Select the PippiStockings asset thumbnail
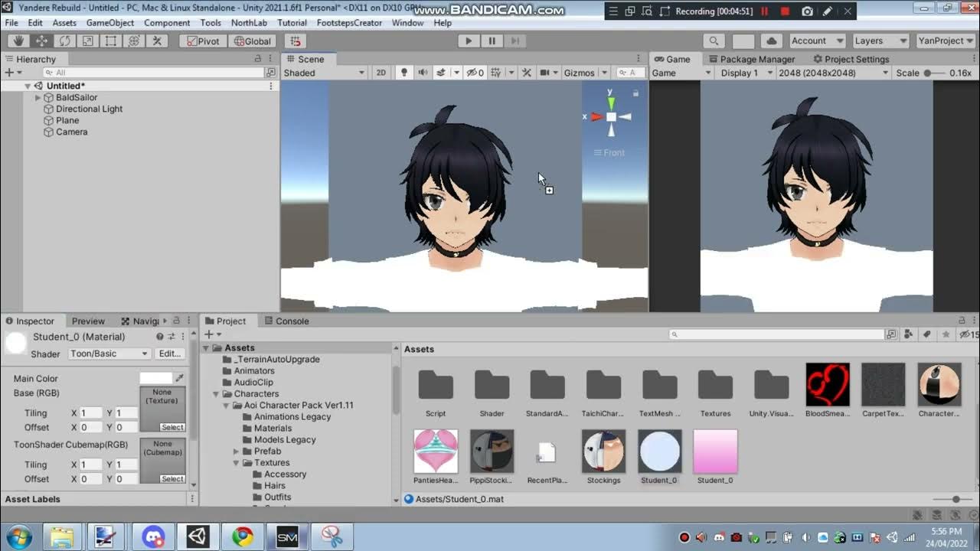Screen dimensions: 980x551 point(492,451)
